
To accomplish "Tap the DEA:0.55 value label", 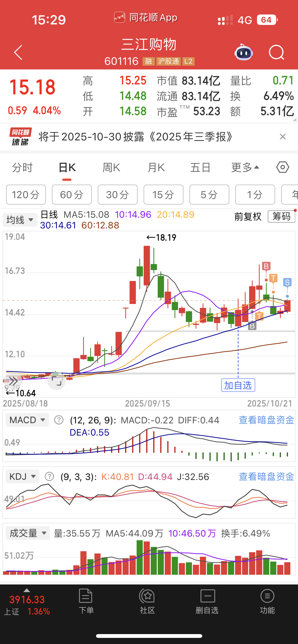I will tap(89, 432).
